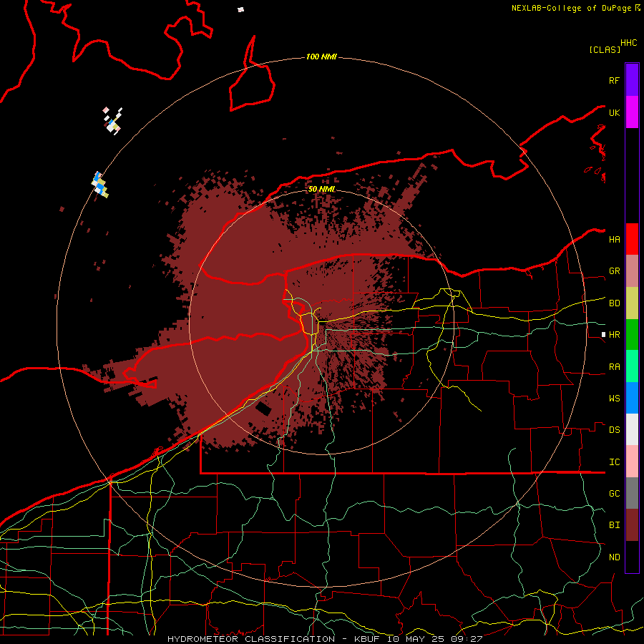Click the RF label in legend
This screenshot has width=644, height=644.
614,80
